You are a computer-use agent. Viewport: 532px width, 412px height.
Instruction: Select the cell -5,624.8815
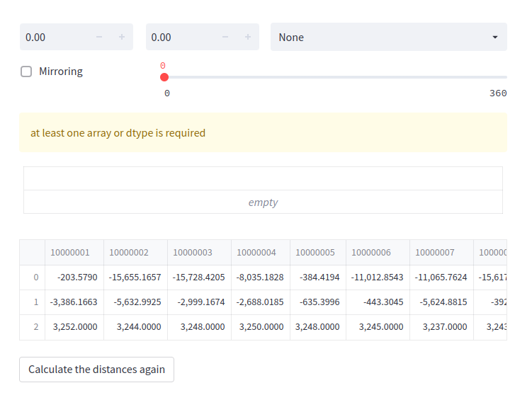[442, 302]
